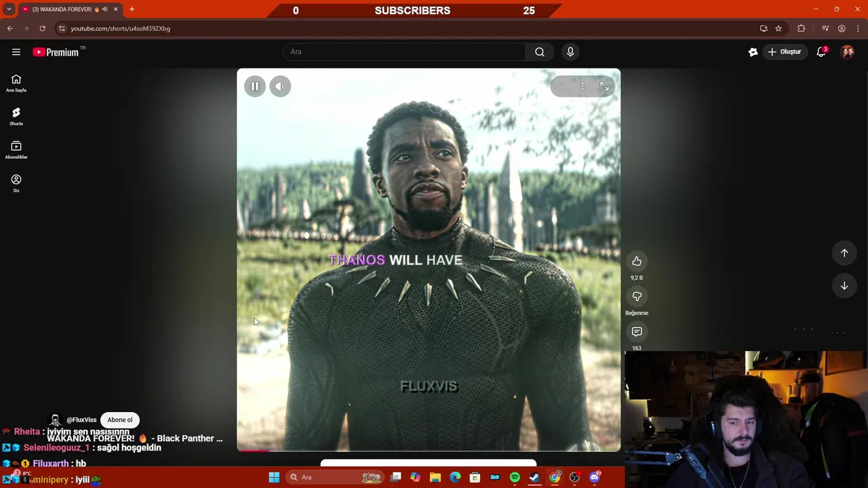Viewport: 868px width, 488px height.
Task: Mute the tab using its speaker icon
Action: tap(104, 9)
